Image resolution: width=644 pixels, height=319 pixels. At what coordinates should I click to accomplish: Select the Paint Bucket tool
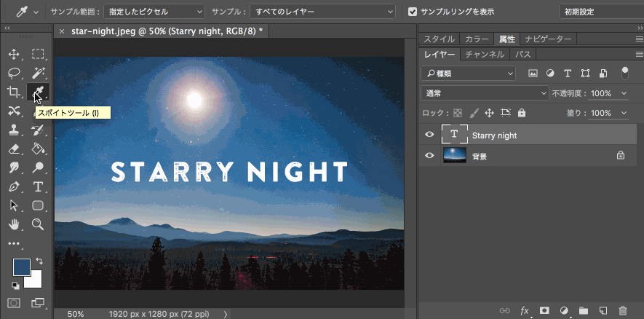(x=38, y=149)
